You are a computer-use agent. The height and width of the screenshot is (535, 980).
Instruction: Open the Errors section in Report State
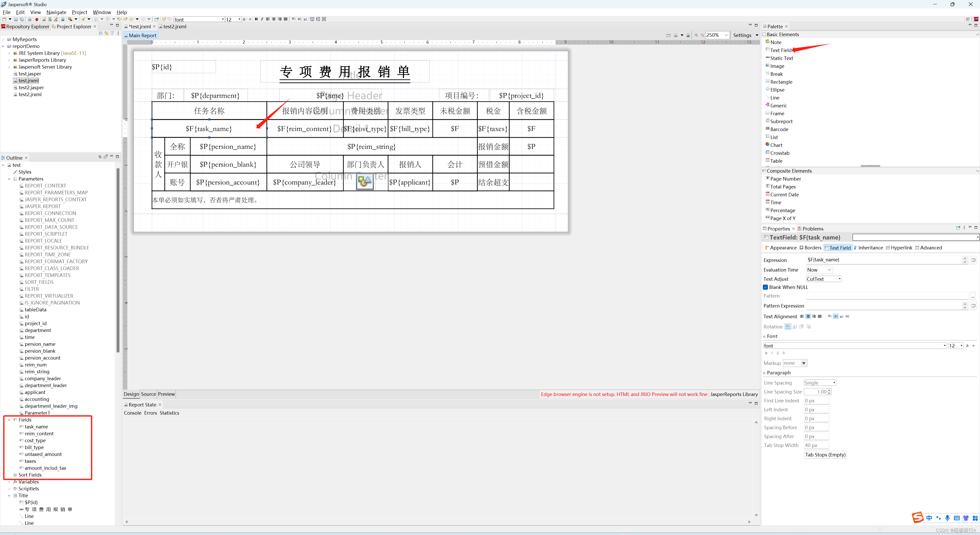click(x=150, y=413)
